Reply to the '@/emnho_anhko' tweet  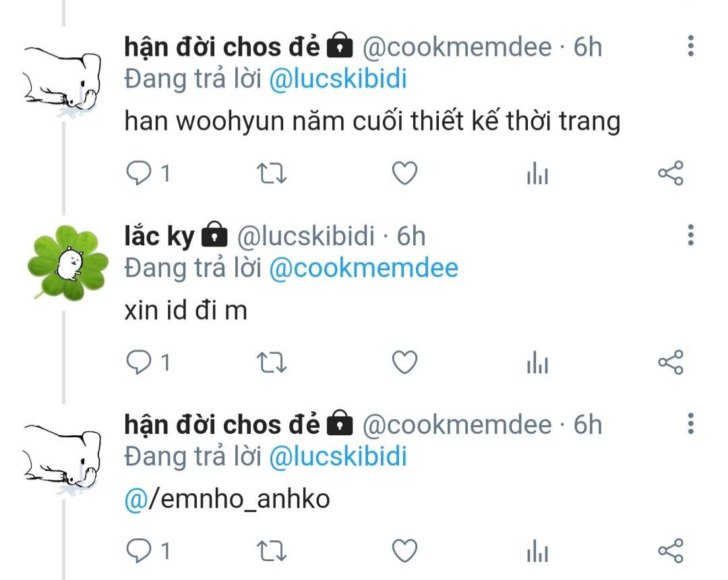point(148,551)
